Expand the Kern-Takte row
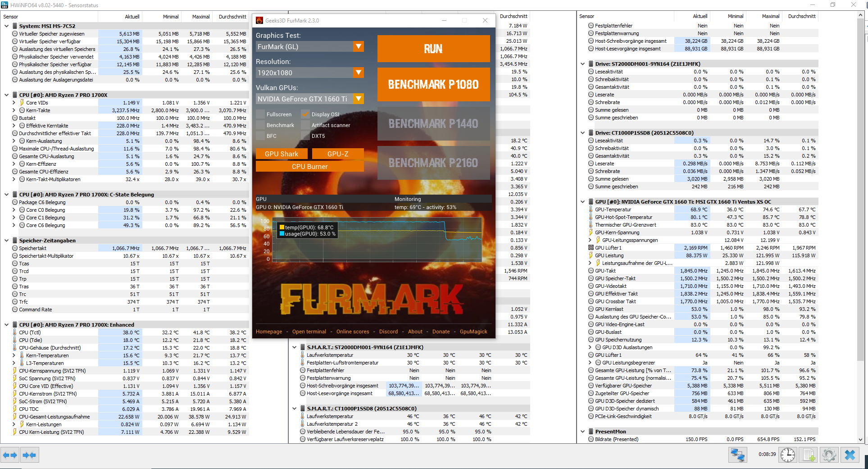This screenshot has width=868, height=469. [14, 110]
